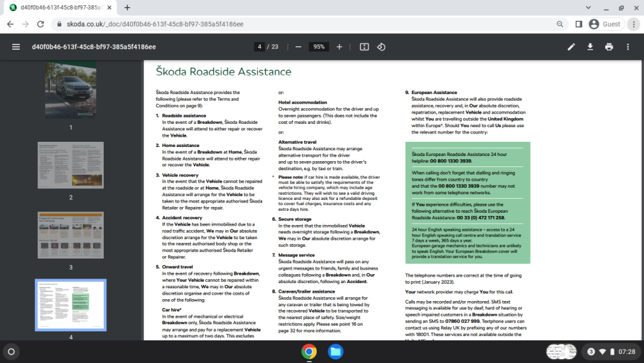Open the Files app from shelf
The image size is (644, 363).
click(336, 352)
